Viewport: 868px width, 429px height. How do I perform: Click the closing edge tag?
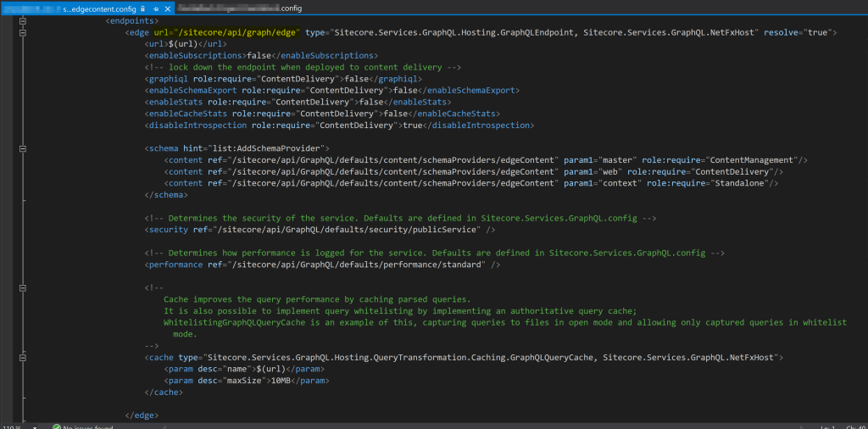142,415
